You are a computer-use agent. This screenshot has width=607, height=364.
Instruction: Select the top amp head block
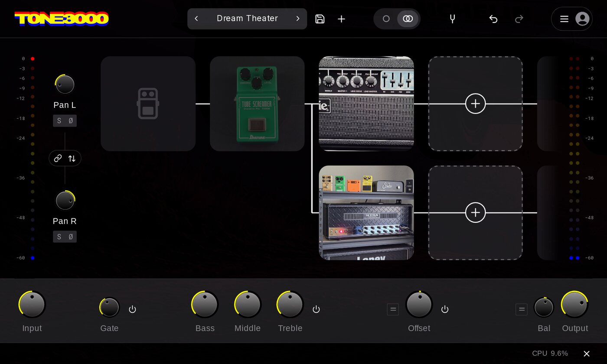click(x=366, y=104)
